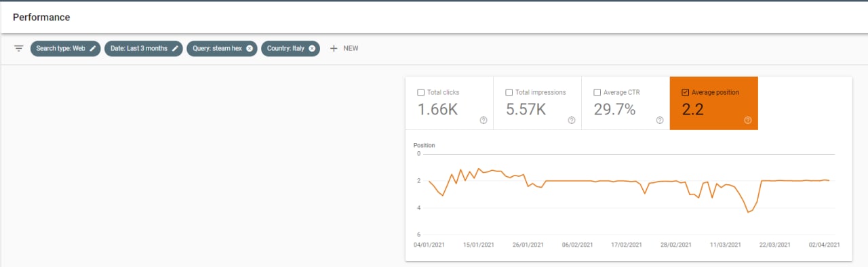Open help for Total clicks metric
Screen dimensions: 868x267
(484, 120)
